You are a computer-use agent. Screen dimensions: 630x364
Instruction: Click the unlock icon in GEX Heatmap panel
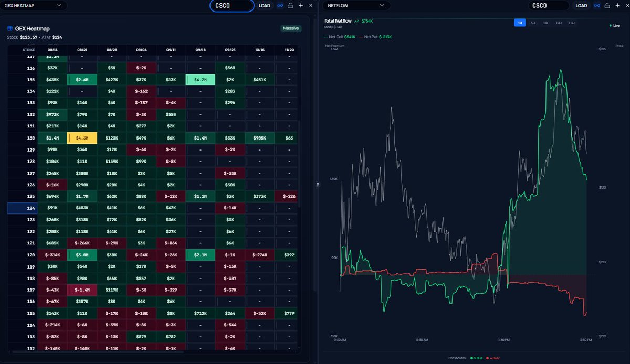290,5
